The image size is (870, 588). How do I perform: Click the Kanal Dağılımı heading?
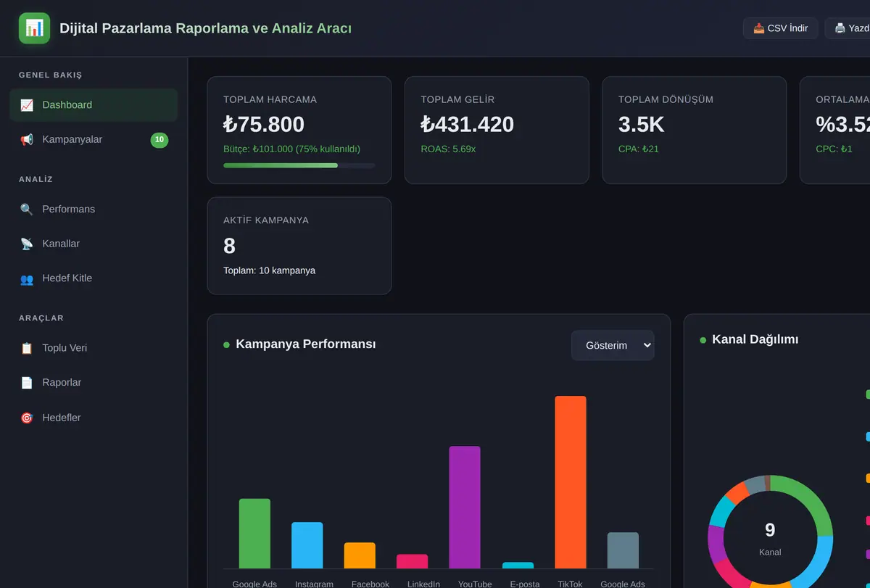pyautogui.click(x=755, y=339)
